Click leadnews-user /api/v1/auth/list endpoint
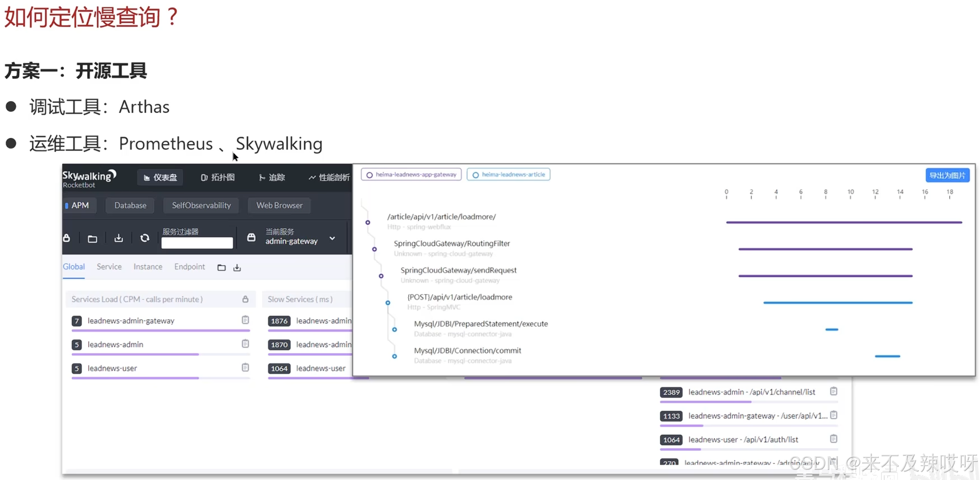980x480 pixels. pos(743,439)
